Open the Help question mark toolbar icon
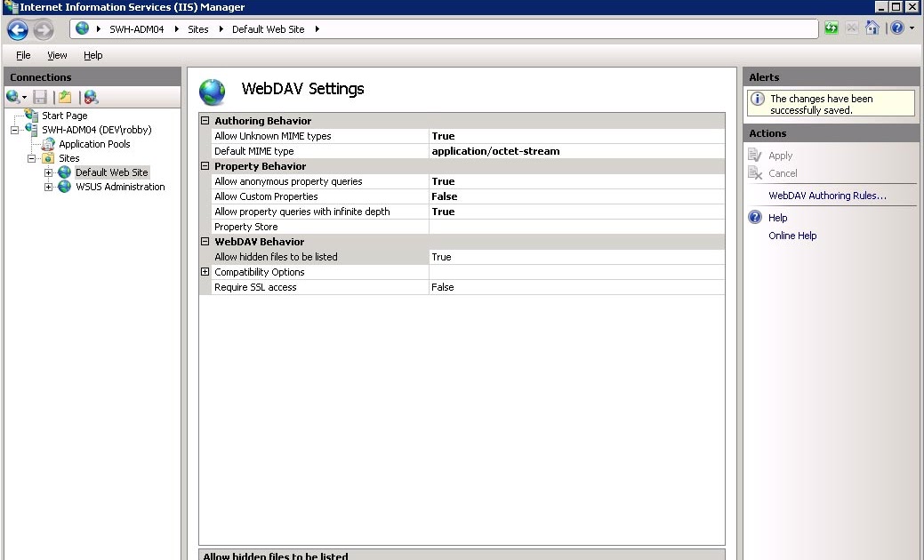Viewport: 924px width, 560px height. pos(897,28)
